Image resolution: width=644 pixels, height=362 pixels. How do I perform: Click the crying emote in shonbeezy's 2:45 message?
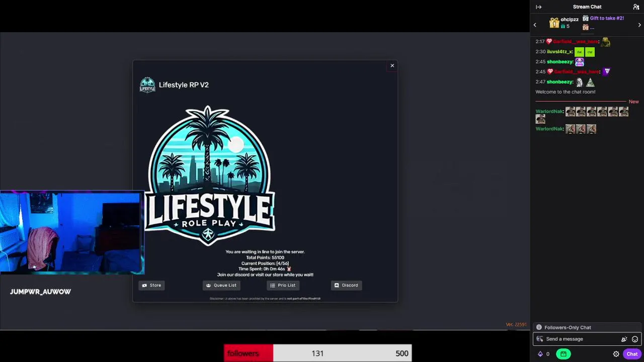click(580, 62)
